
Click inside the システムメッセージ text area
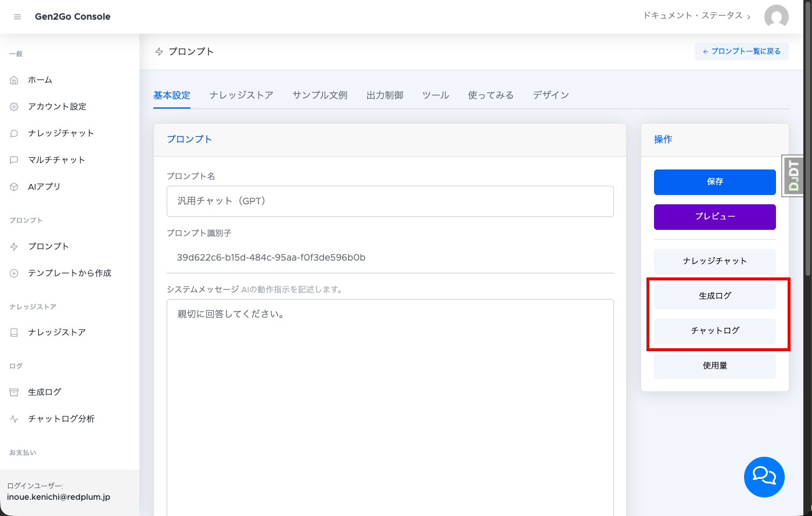[x=390, y=406]
